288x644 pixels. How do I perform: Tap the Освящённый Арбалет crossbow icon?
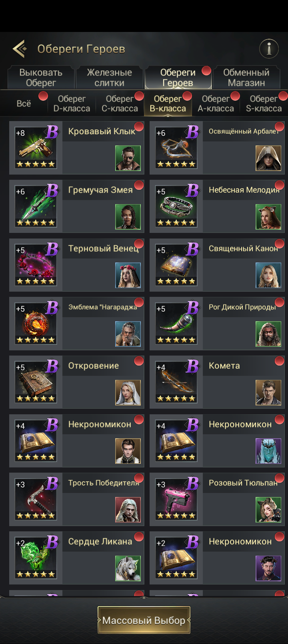point(176,148)
